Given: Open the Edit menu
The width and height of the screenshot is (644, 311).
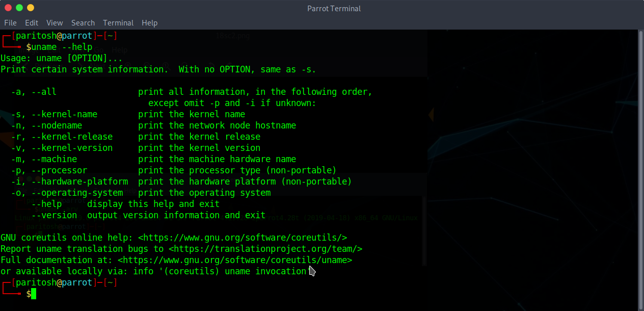Looking at the screenshot, I should pos(32,22).
